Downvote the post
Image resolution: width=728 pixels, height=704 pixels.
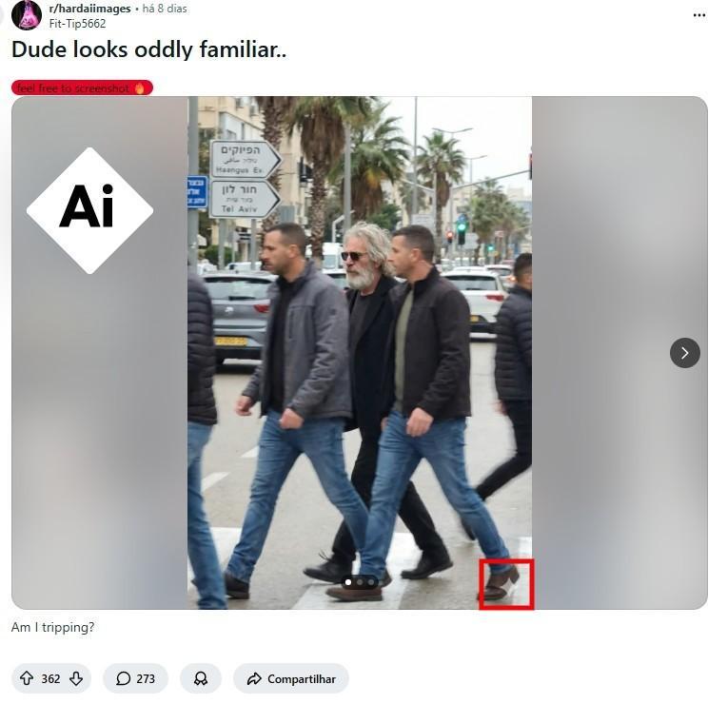coord(76,678)
